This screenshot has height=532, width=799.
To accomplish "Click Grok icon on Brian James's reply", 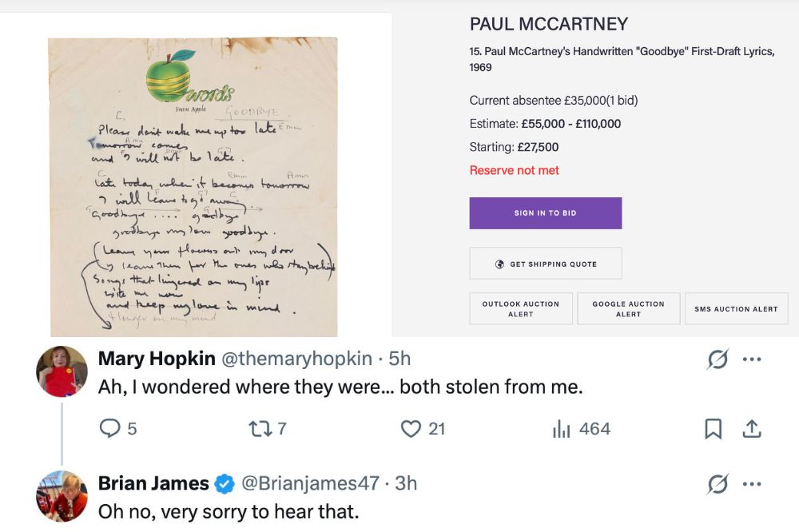I will 718,484.
